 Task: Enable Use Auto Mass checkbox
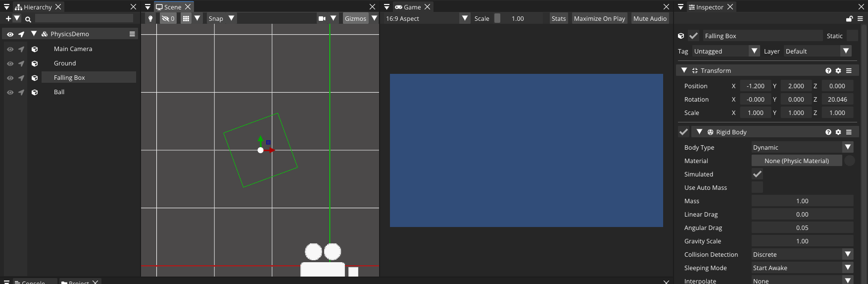[757, 187]
